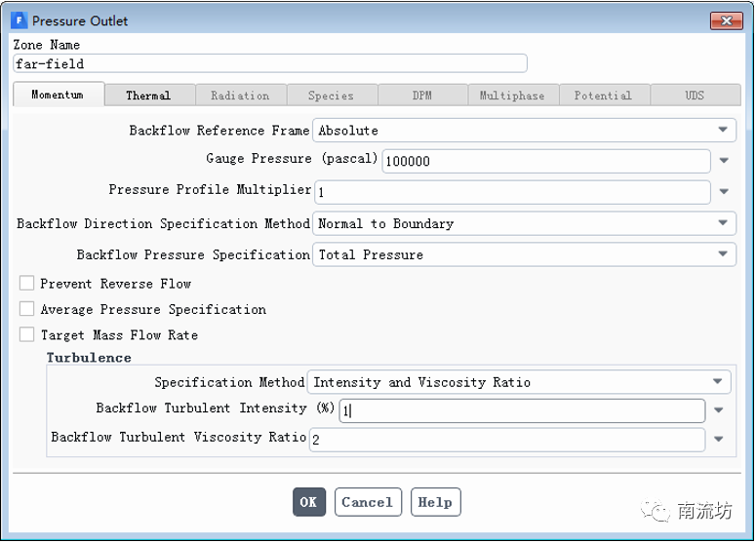Tick the Average Pressure Specification checkbox
Screen dimensions: 756x543
[x=26, y=309]
